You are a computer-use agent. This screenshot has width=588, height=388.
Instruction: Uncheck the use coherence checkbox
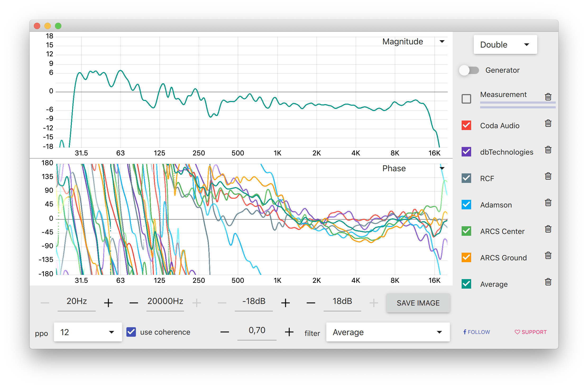tap(131, 332)
